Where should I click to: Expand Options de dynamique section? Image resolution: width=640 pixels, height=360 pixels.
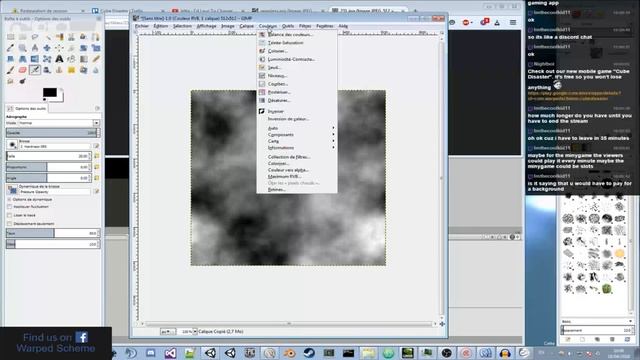[x=9, y=200]
